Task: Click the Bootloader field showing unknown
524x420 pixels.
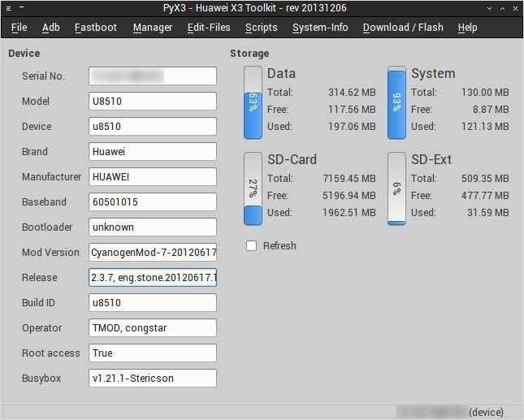Action: 153,227
